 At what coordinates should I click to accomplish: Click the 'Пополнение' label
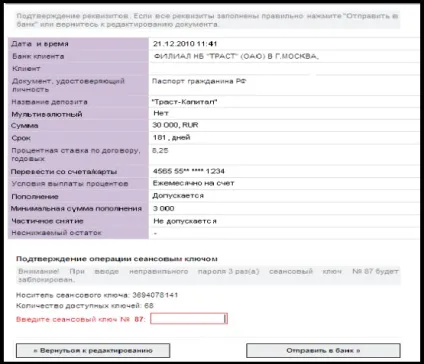click(35, 197)
